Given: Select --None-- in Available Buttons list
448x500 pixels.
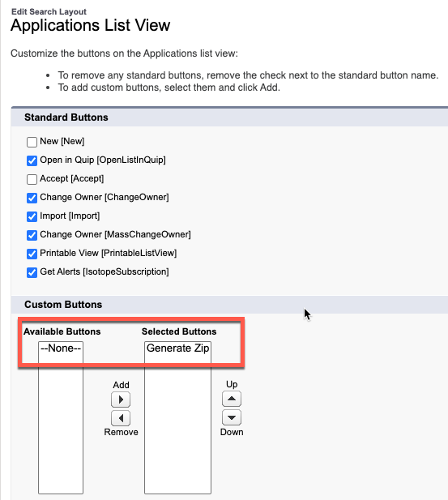Looking at the screenshot, I should 61,348.
